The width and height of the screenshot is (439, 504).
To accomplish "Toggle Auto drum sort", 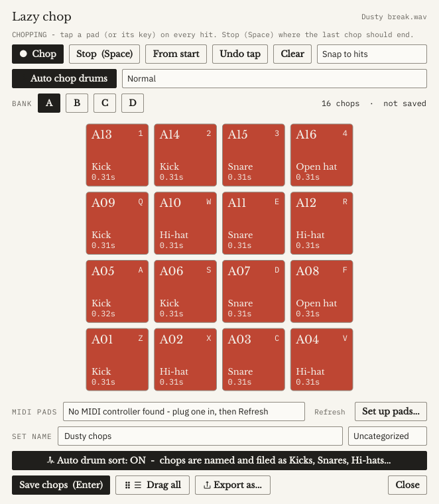I will tap(219, 461).
